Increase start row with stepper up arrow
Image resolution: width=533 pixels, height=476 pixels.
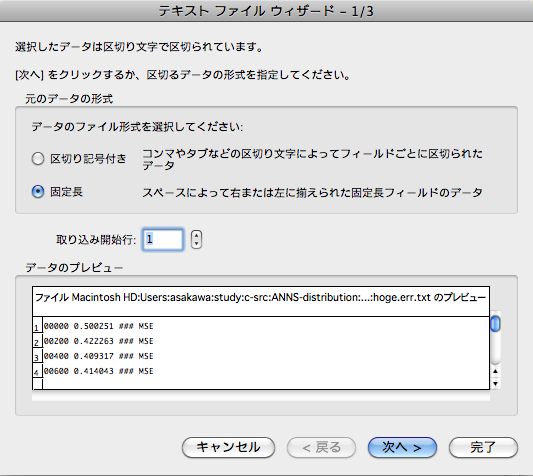coord(196,235)
